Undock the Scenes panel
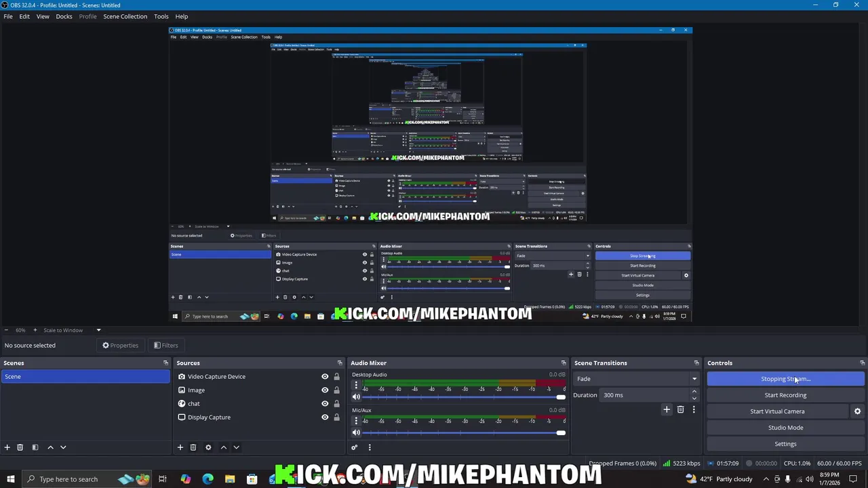The image size is (868, 488). 165,363
